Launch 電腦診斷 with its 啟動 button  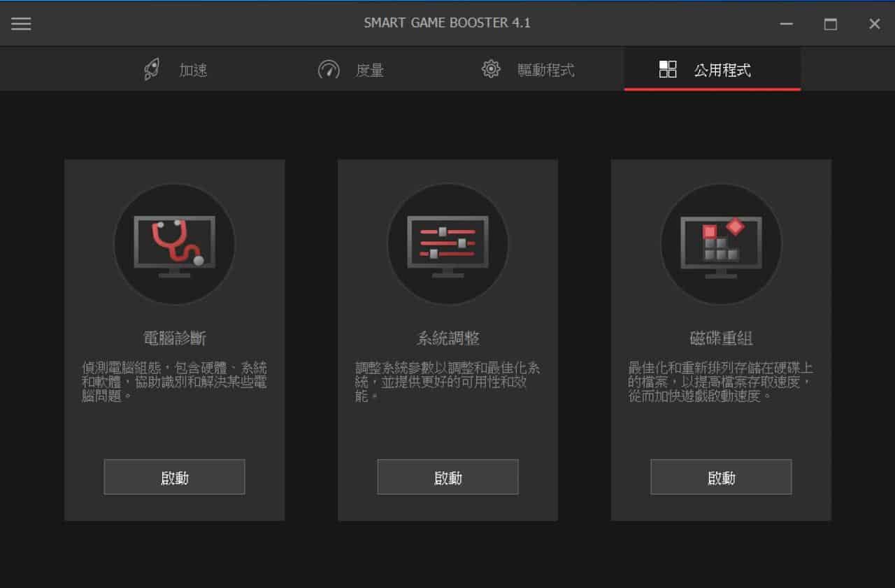pyautogui.click(x=175, y=477)
